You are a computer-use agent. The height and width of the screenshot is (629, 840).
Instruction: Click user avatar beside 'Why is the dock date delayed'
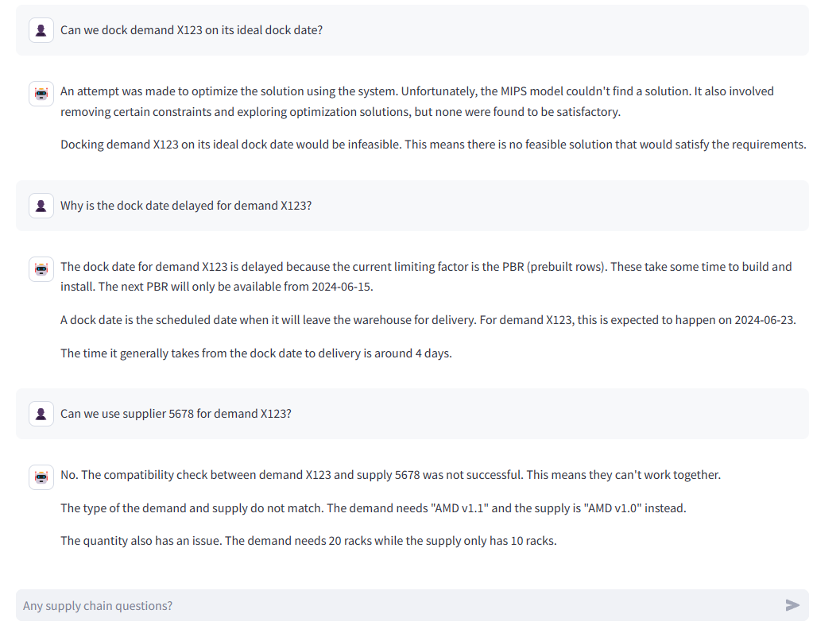(x=41, y=206)
